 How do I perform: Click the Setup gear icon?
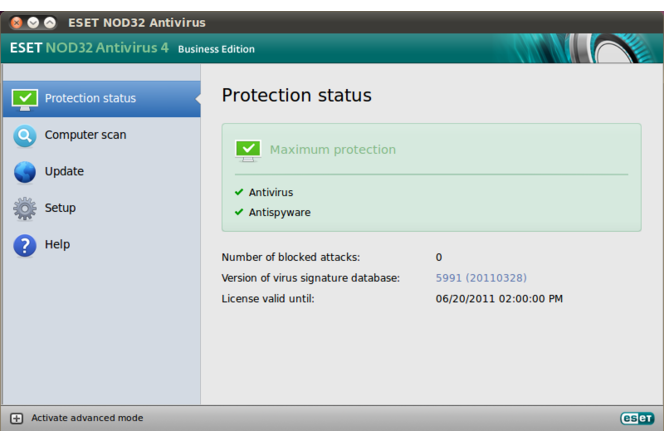tap(25, 208)
